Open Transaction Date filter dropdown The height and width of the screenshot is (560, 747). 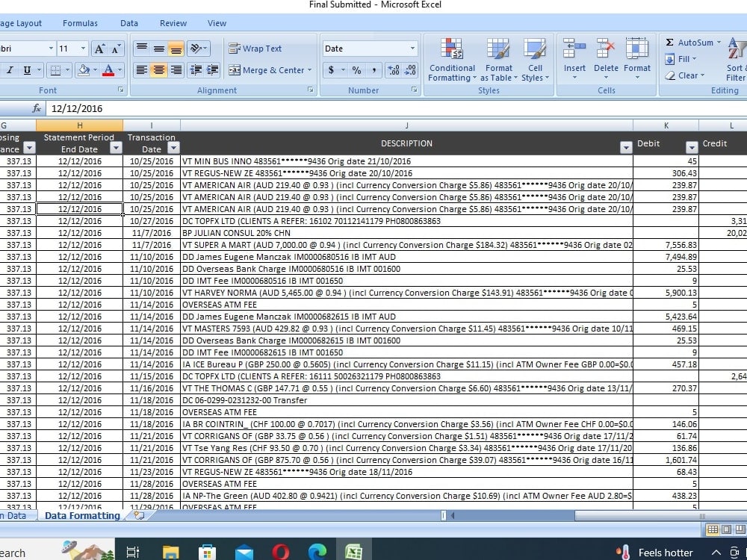(174, 149)
